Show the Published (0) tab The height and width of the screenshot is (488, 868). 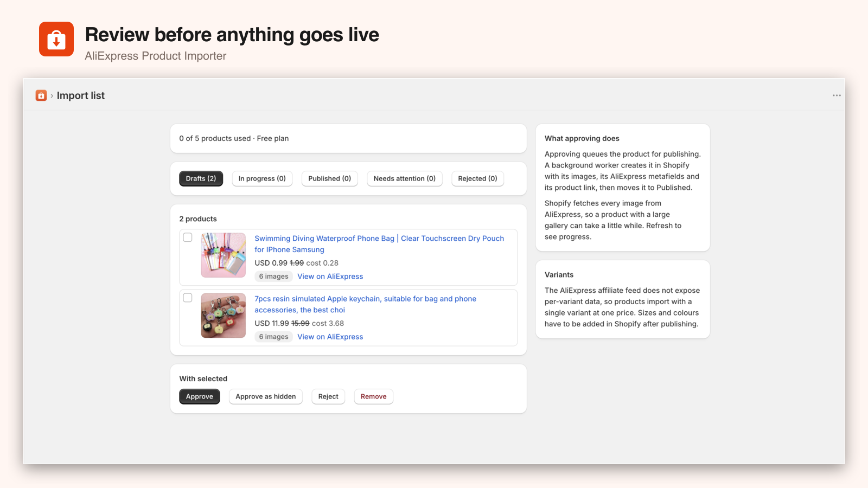(x=330, y=178)
